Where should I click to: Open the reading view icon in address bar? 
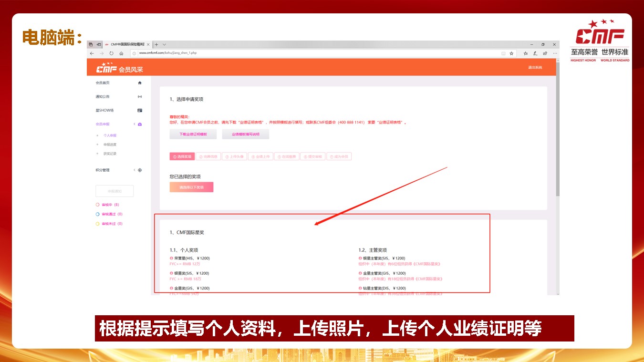pyautogui.click(x=503, y=53)
